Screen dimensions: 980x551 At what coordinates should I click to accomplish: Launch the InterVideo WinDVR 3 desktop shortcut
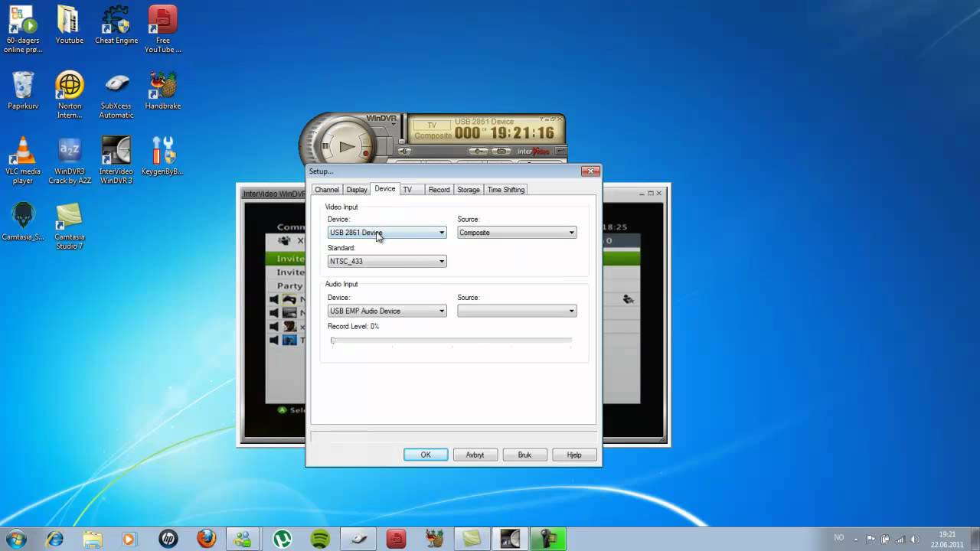pos(116,161)
